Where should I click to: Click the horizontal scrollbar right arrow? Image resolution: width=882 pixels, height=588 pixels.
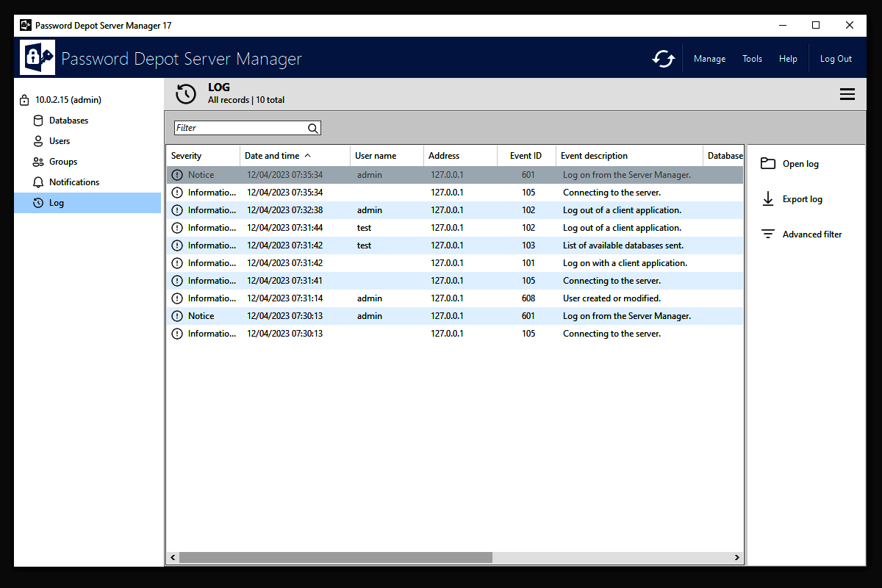(x=738, y=558)
